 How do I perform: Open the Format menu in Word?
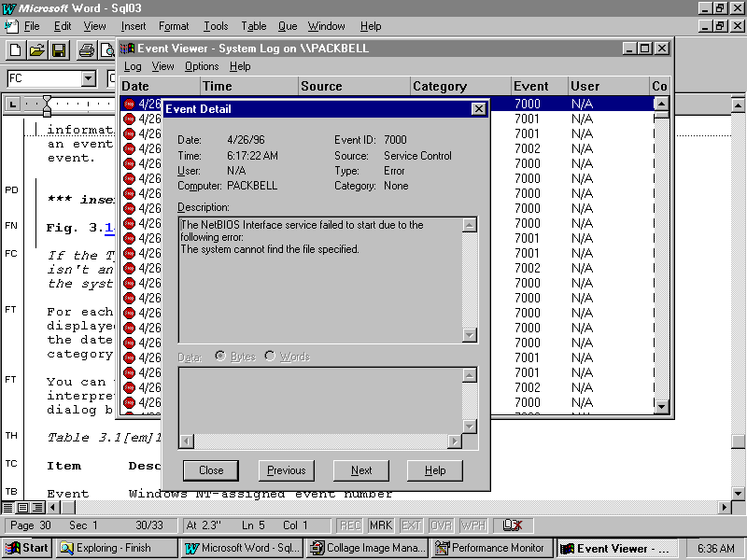coord(174,26)
